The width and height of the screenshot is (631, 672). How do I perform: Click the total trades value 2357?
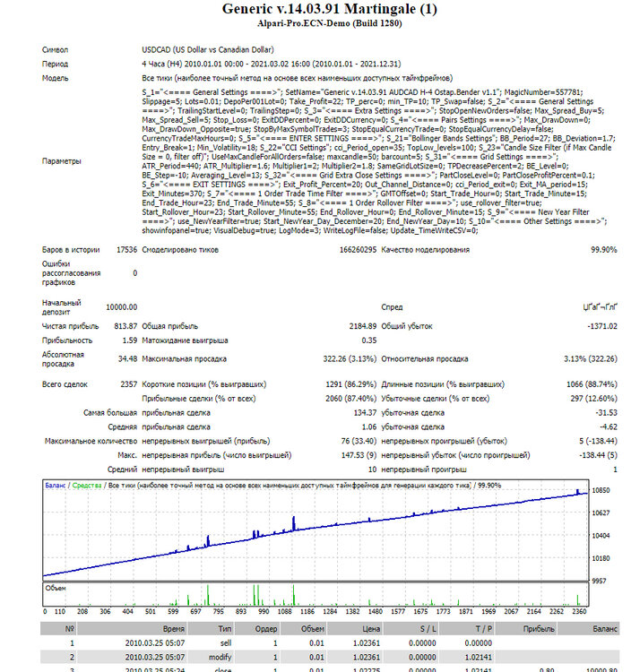[x=128, y=384]
